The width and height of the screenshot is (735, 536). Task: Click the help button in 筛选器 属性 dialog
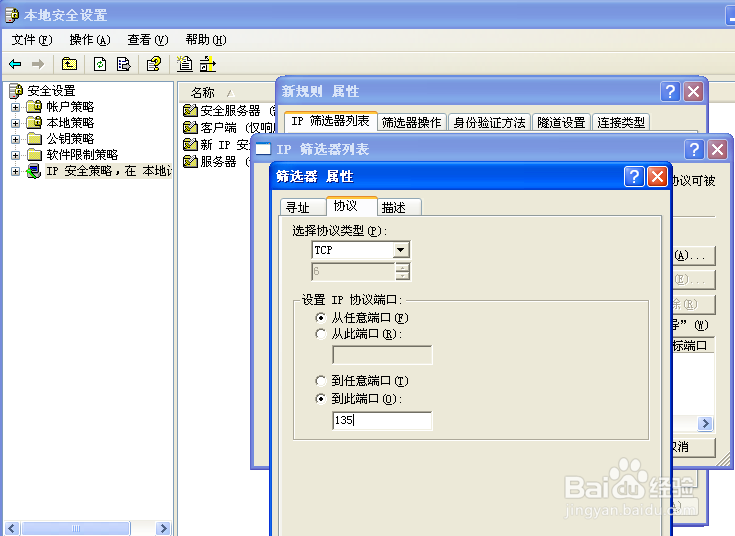(634, 177)
